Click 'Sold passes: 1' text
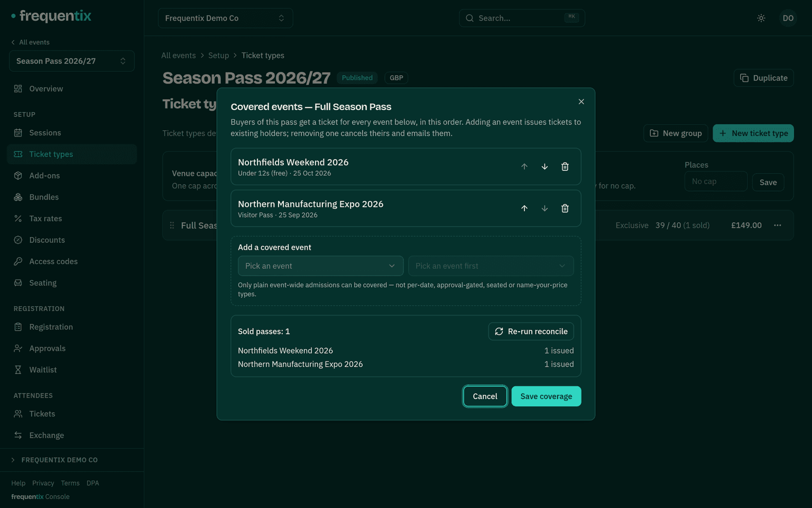812x508 pixels. pyautogui.click(x=264, y=331)
